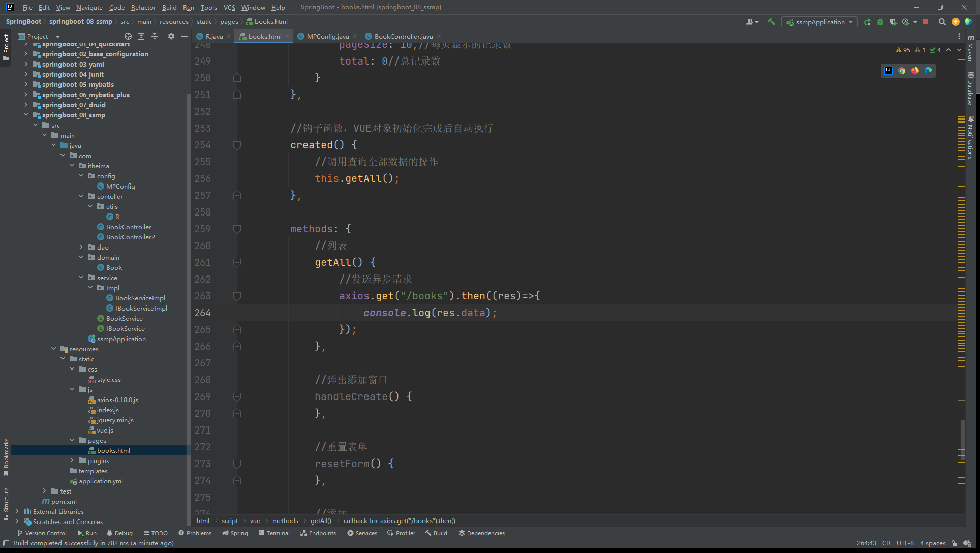Open the Endpoints tool window
The height and width of the screenshot is (553, 980).
pyautogui.click(x=318, y=533)
